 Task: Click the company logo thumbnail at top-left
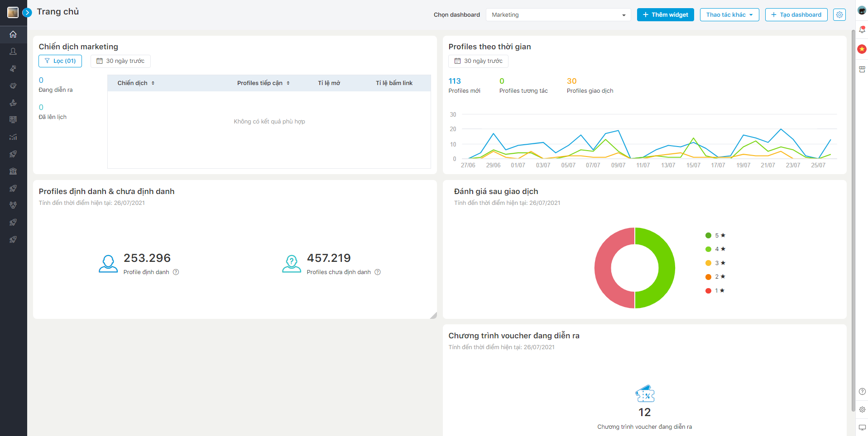click(x=13, y=12)
